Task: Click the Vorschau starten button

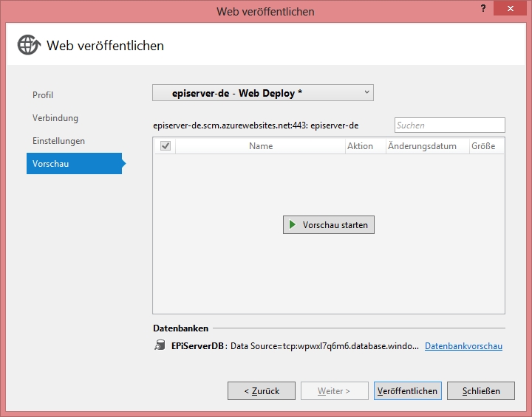Action: (x=329, y=224)
